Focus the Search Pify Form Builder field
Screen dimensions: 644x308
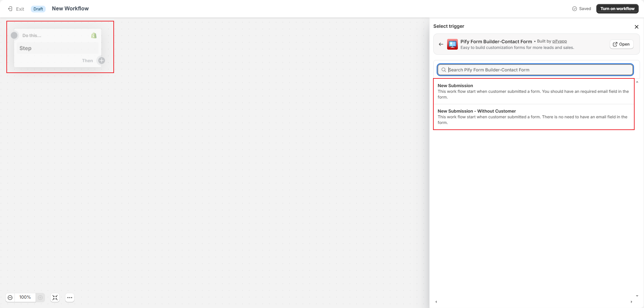click(x=535, y=70)
